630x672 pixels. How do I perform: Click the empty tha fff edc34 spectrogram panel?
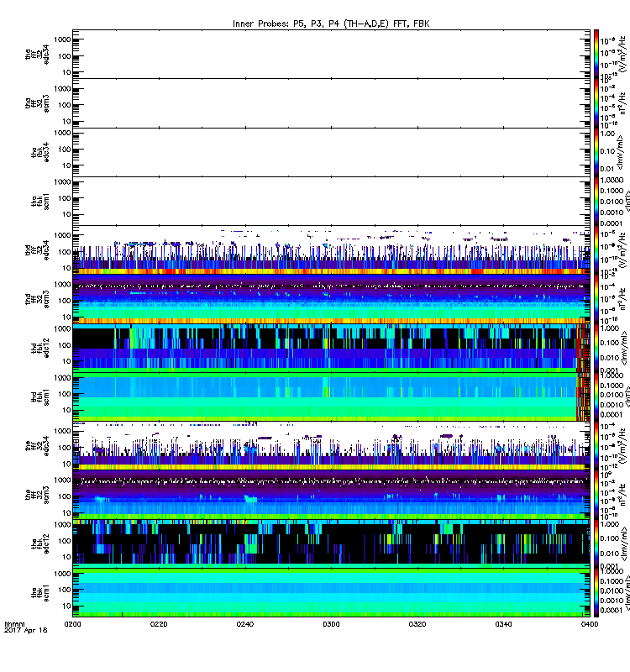pos(331,54)
